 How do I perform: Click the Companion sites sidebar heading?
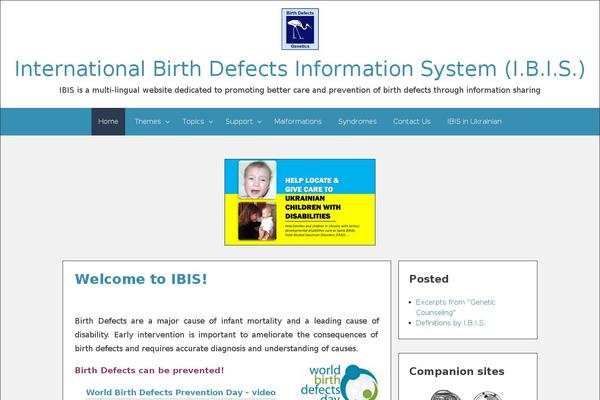(457, 371)
